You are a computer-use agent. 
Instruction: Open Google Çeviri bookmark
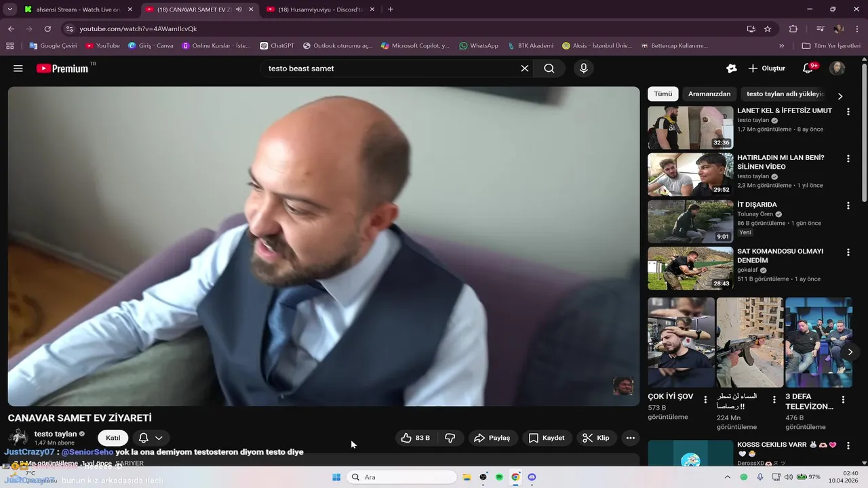[x=52, y=45]
